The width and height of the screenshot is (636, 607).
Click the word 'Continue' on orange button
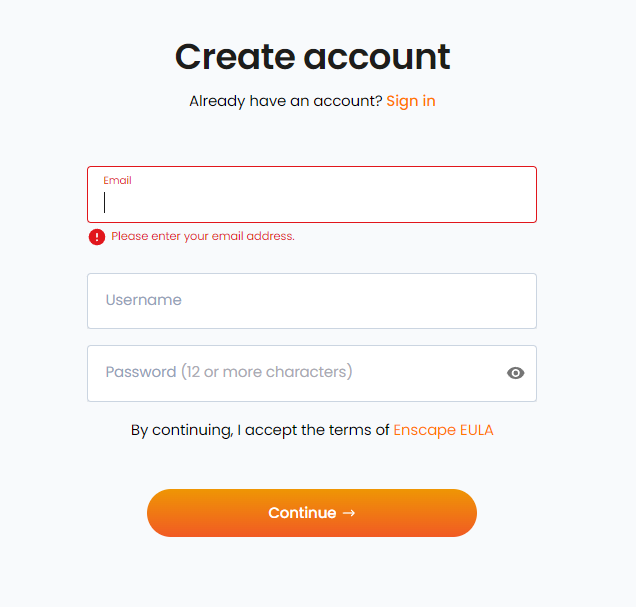pos(302,513)
